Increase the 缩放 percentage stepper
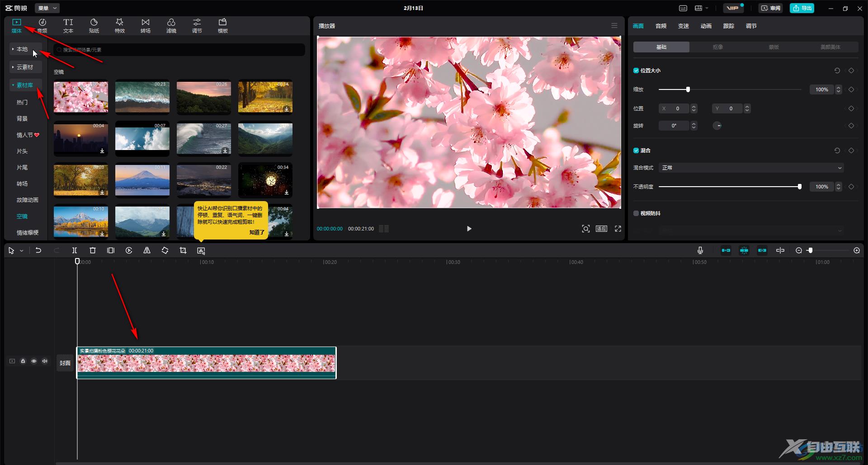This screenshot has width=868, height=465. (x=839, y=87)
